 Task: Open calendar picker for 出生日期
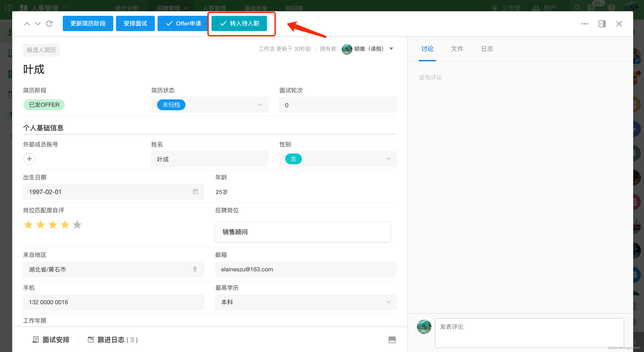click(x=195, y=192)
